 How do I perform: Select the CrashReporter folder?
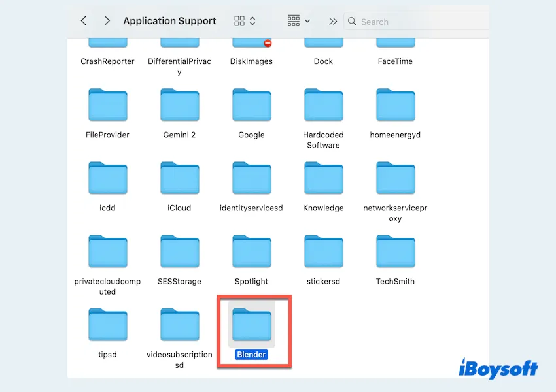[x=107, y=42]
